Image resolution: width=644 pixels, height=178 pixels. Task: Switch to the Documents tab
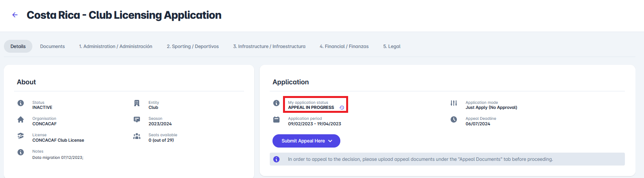(52, 46)
